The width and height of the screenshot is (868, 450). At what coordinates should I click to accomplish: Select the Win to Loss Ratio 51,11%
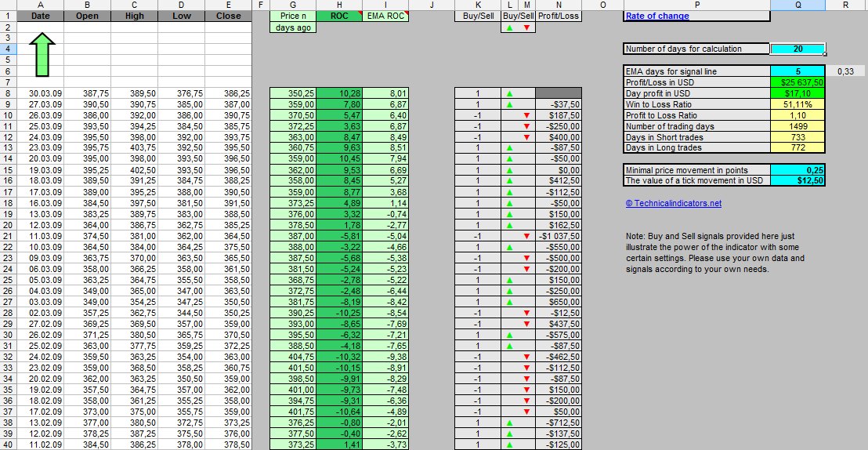click(x=797, y=104)
